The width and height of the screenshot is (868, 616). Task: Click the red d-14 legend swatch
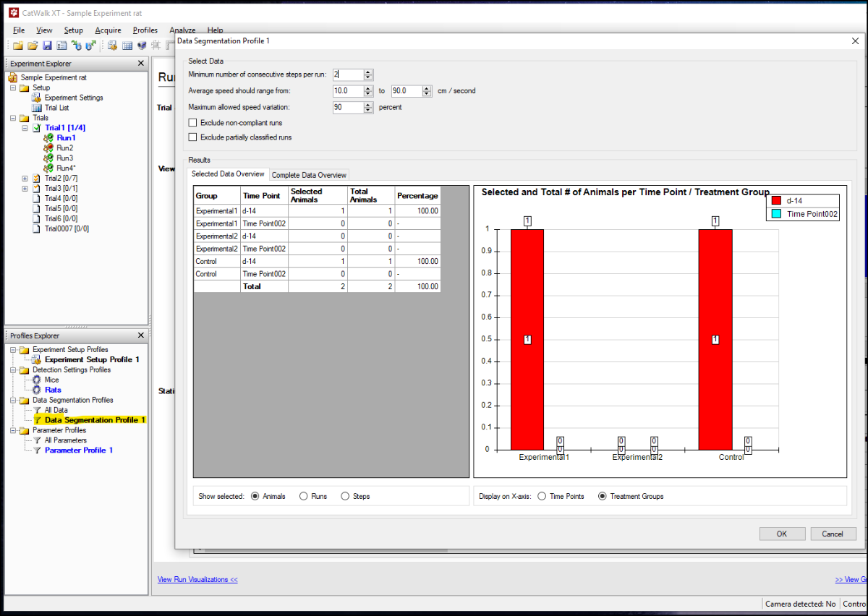[777, 201]
